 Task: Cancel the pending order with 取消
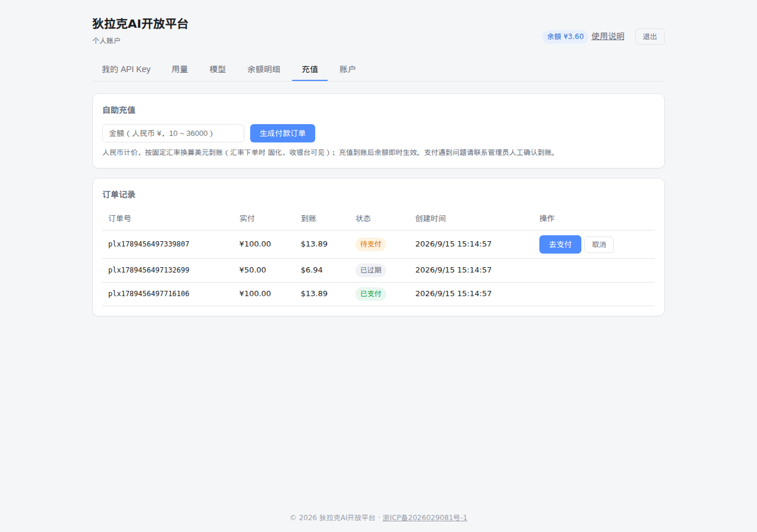pyautogui.click(x=599, y=245)
